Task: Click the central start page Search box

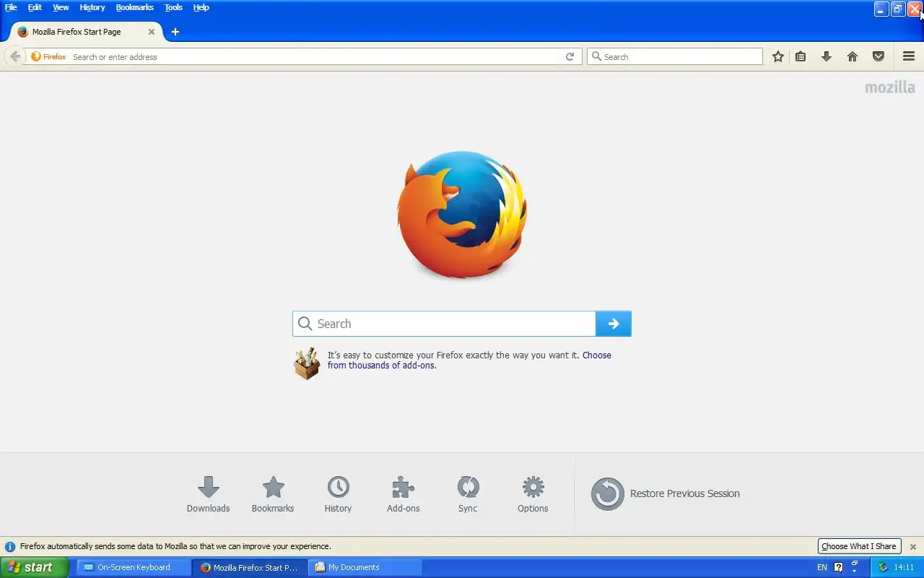Action: (x=444, y=324)
